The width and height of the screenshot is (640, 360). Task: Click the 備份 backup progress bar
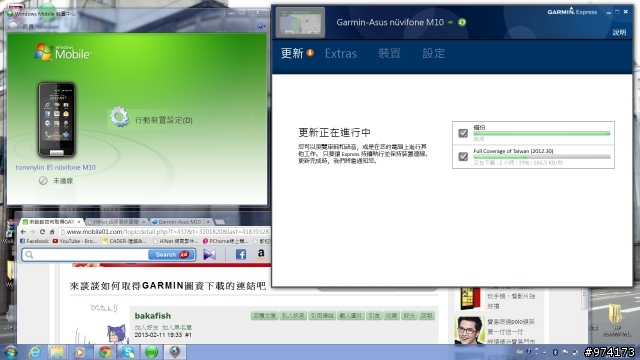542,133
